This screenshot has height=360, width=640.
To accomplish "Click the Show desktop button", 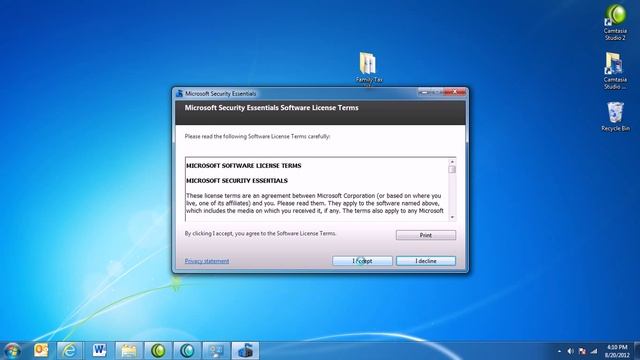I will pyautogui.click(x=637, y=351).
